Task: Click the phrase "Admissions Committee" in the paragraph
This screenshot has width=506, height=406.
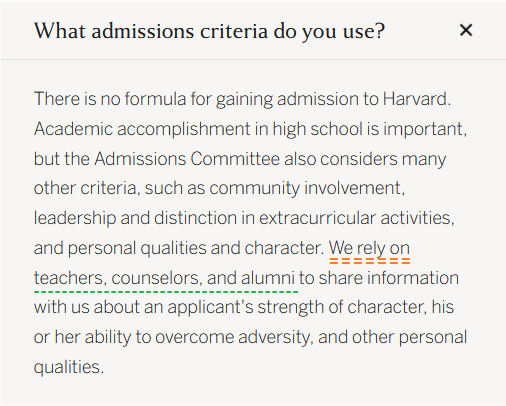Action: (x=187, y=159)
